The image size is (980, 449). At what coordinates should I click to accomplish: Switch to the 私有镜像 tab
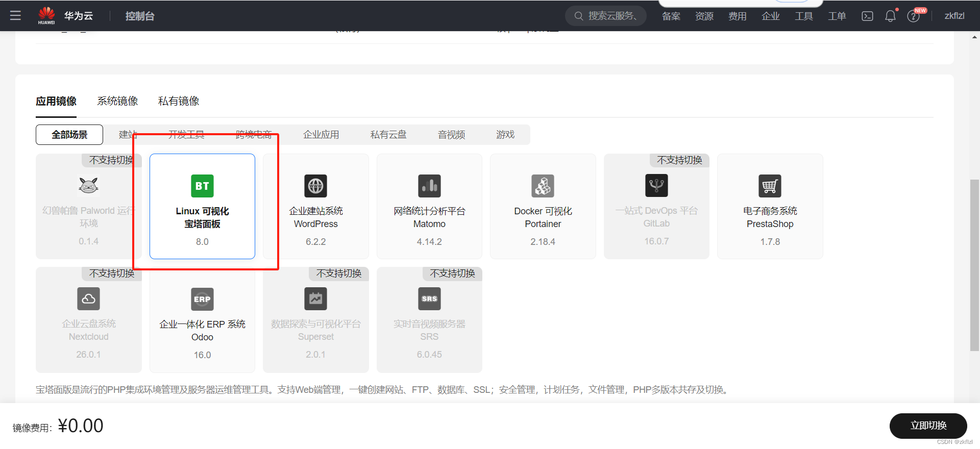179,101
